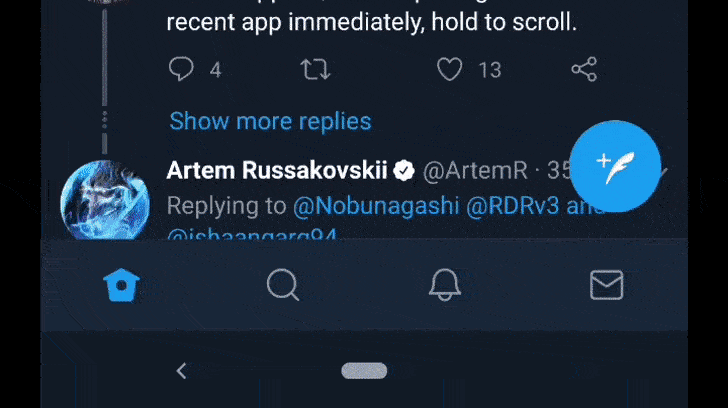Open the @Nobunagashi mention link

click(x=376, y=206)
